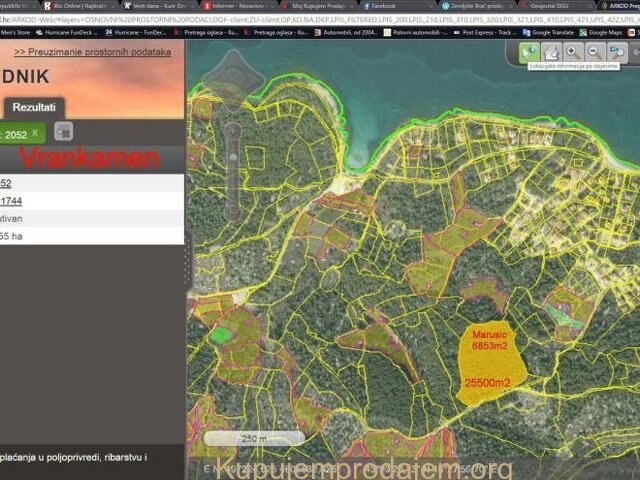Screen dimensions: 640x480
Task: Click the orange Marusic 8853m2 parcel
Action: click(490, 360)
